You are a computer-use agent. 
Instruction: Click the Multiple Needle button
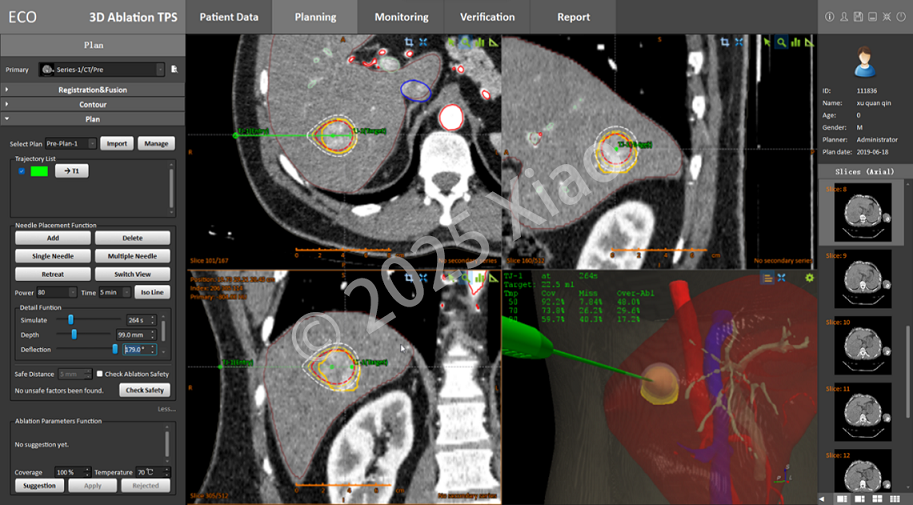pos(132,256)
